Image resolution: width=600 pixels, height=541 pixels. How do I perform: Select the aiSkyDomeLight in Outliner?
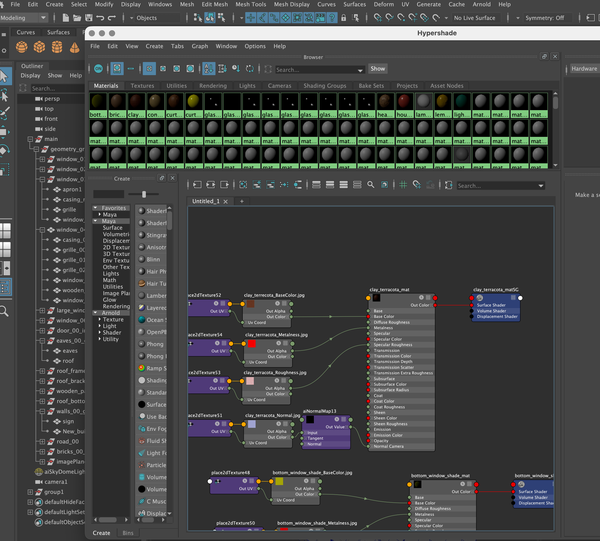(x=64, y=472)
